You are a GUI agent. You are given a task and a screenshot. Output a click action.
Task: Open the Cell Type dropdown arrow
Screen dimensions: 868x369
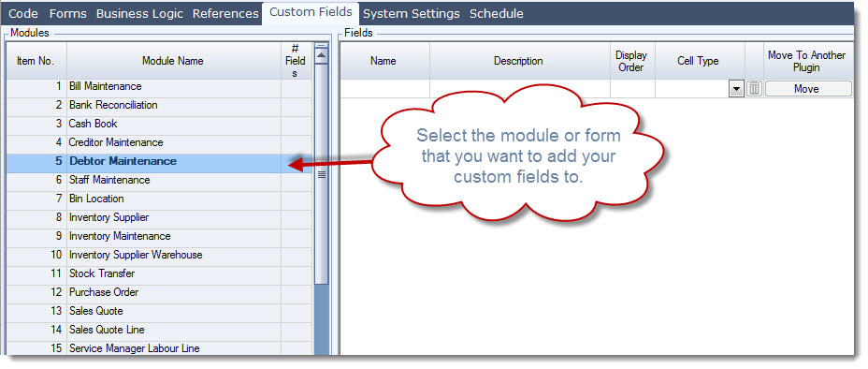point(736,89)
